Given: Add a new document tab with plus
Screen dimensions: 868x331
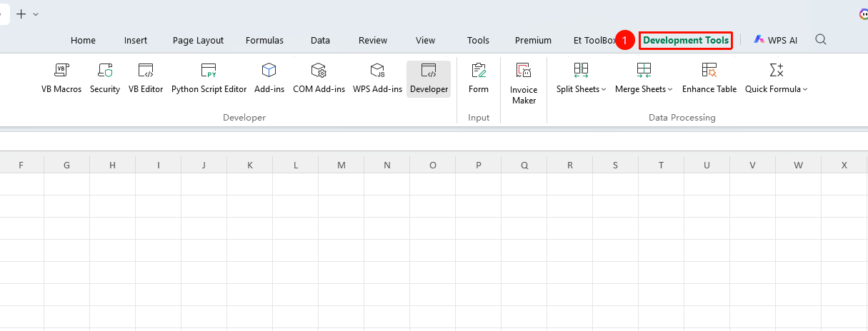Looking at the screenshot, I should pos(21,14).
